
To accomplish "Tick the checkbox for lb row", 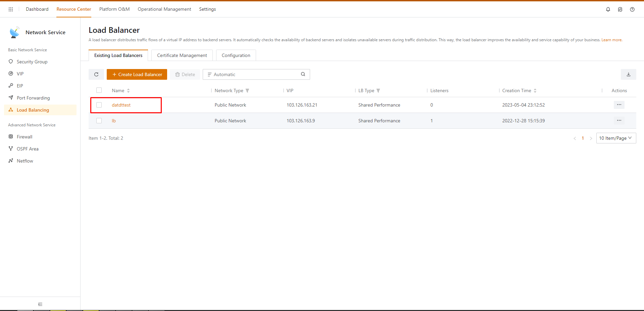I will click(99, 121).
